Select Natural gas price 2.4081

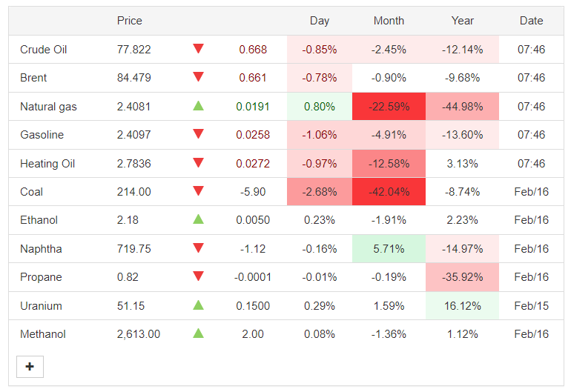tap(134, 107)
